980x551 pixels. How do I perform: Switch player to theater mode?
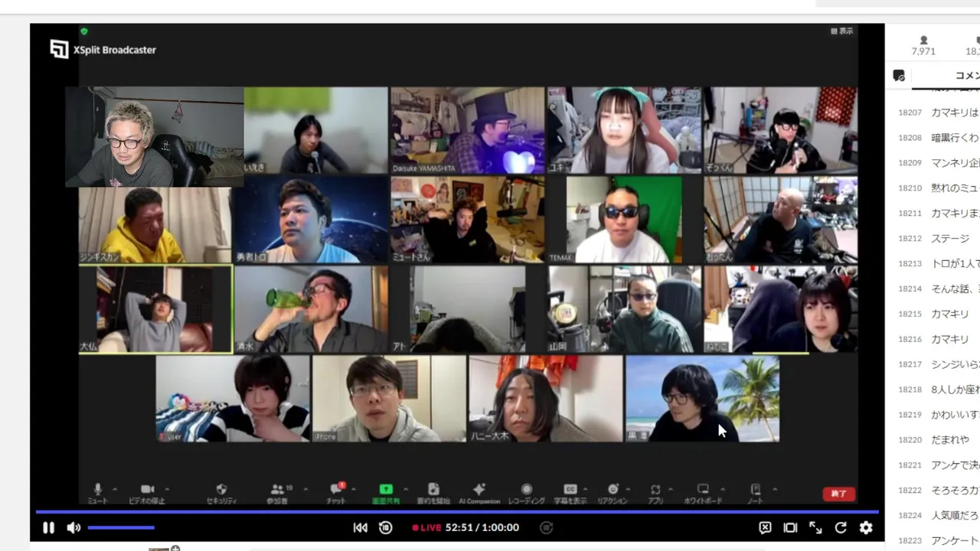click(790, 527)
